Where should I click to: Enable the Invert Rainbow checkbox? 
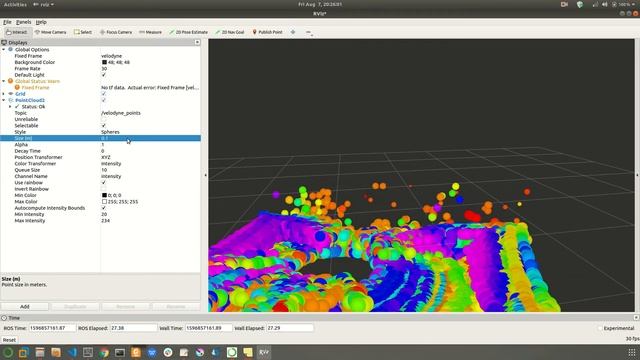pyautogui.click(x=104, y=189)
